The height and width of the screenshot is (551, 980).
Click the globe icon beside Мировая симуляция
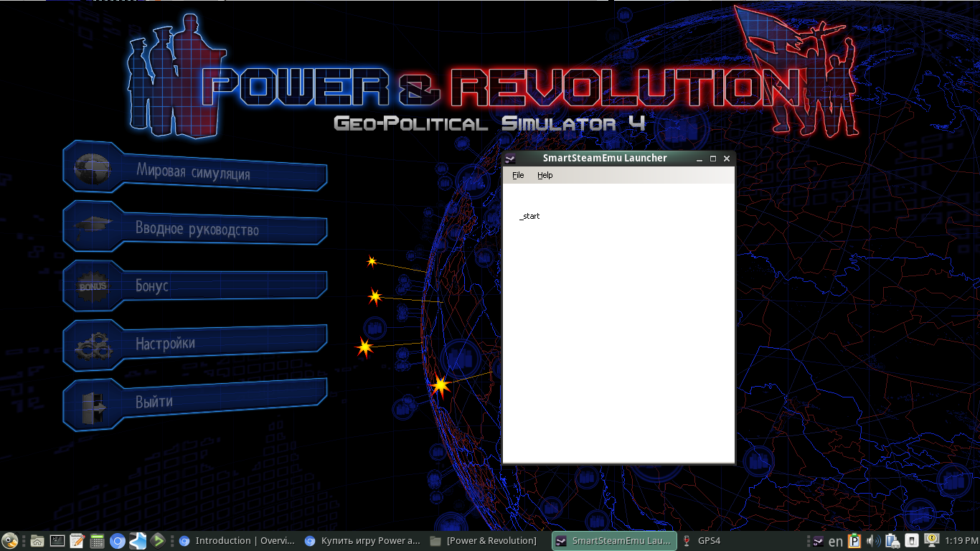(x=93, y=169)
